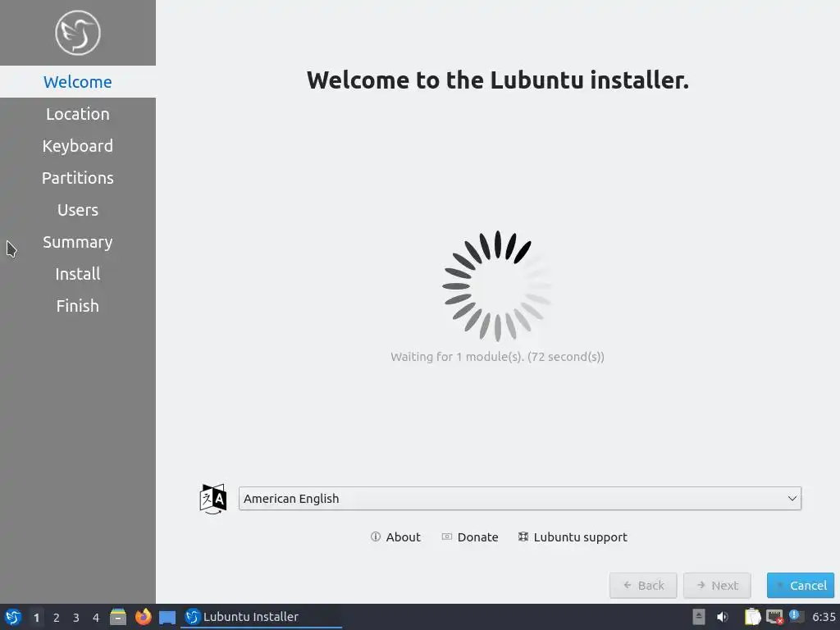Switch to desktop workspace 1
Viewport: 840px width, 630px height.
click(36, 618)
